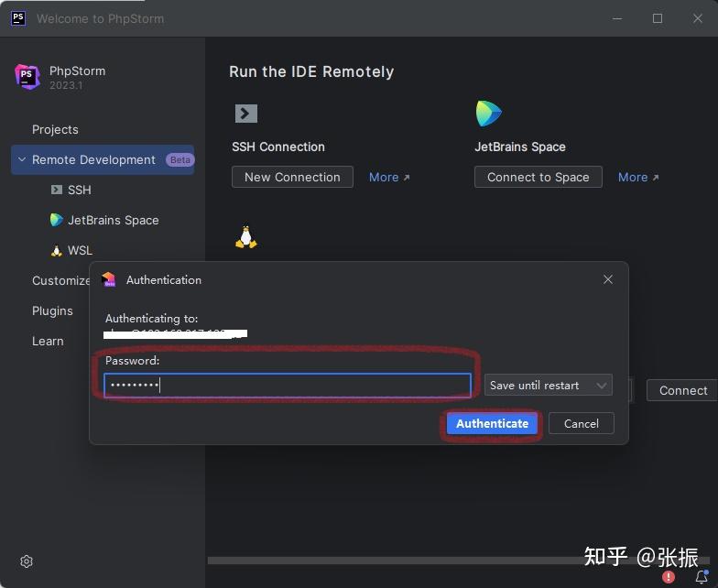Select the SSH item in the sidebar
The image size is (718, 588).
tap(79, 190)
